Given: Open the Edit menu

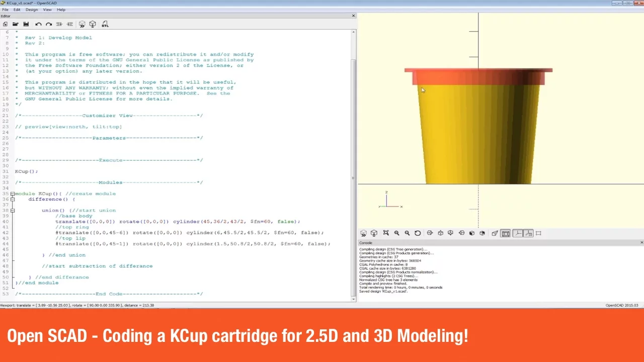Looking at the screenshot, I should pyautogui.click(x=17, y=10).
